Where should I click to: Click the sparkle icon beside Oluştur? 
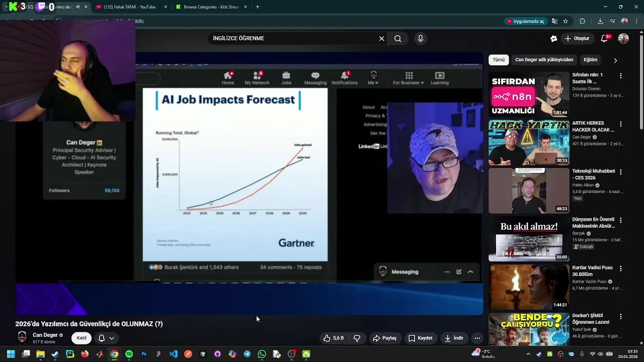(553, 38)
